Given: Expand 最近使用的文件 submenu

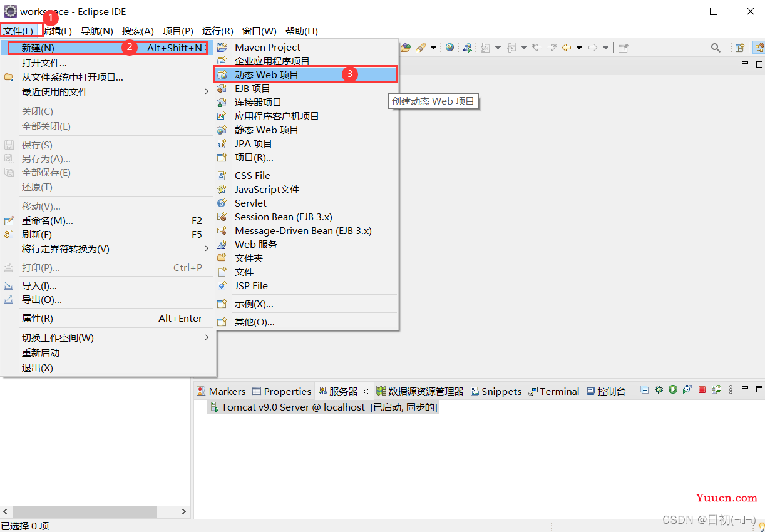Looking at the screenshot, I should [207, 91].
